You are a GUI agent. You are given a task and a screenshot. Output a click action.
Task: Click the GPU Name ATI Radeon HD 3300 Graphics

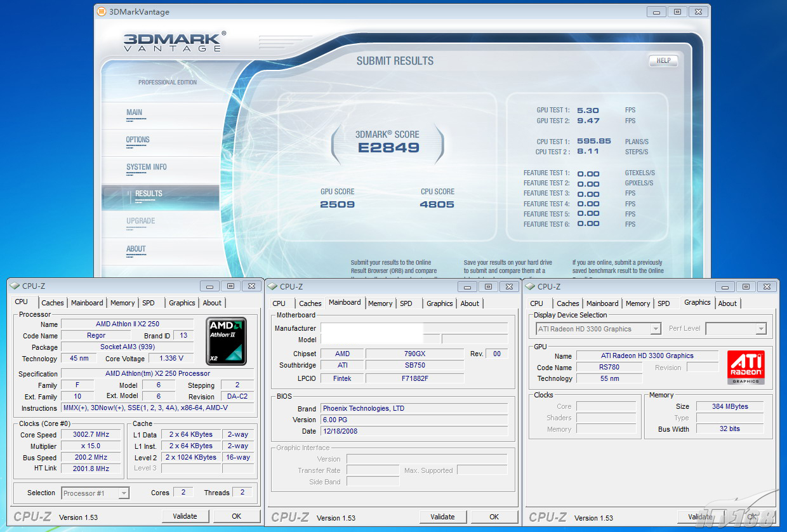(x=647, y=356)
